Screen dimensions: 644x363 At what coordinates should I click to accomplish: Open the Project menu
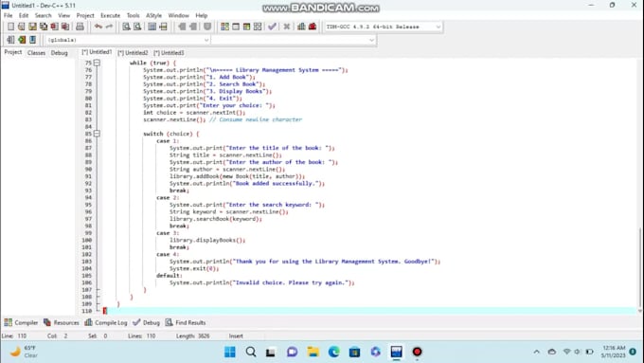[85, 15]
